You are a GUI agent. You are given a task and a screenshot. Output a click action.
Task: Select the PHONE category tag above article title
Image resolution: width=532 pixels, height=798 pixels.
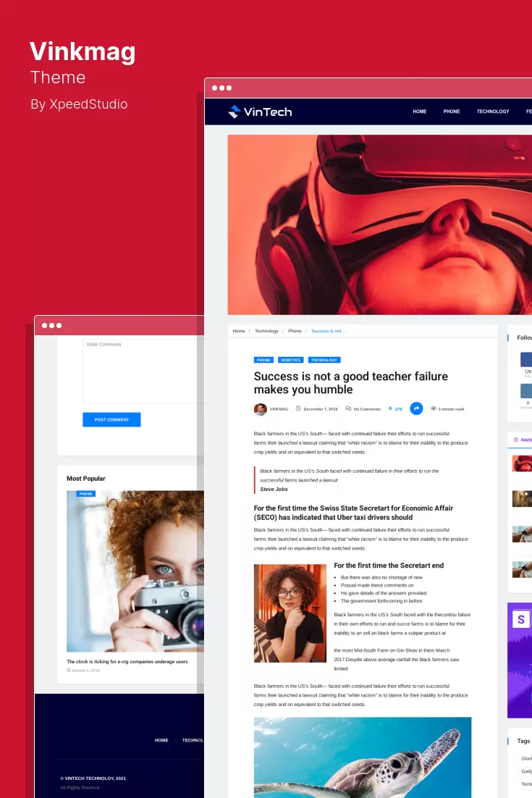pyautogui.click(x=263, y=360)
